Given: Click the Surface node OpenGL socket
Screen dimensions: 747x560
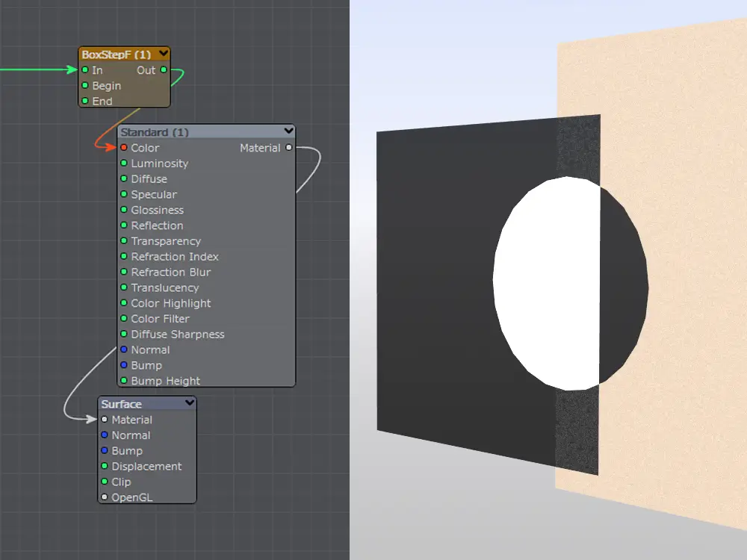Looking at the screenshot, I should [105, 497].
